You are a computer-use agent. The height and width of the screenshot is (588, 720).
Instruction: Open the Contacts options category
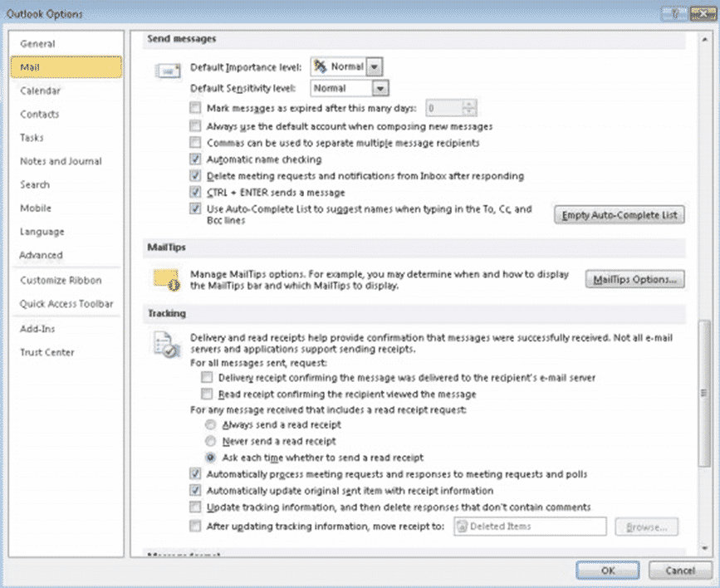point(66,114)
